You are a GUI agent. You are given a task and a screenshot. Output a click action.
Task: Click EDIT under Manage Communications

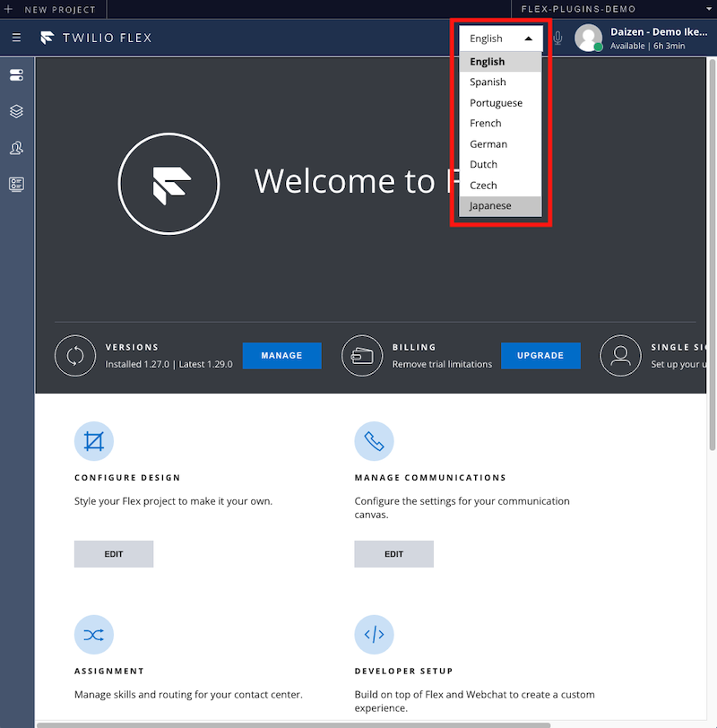pyautogui.click(x=394, y=554)
